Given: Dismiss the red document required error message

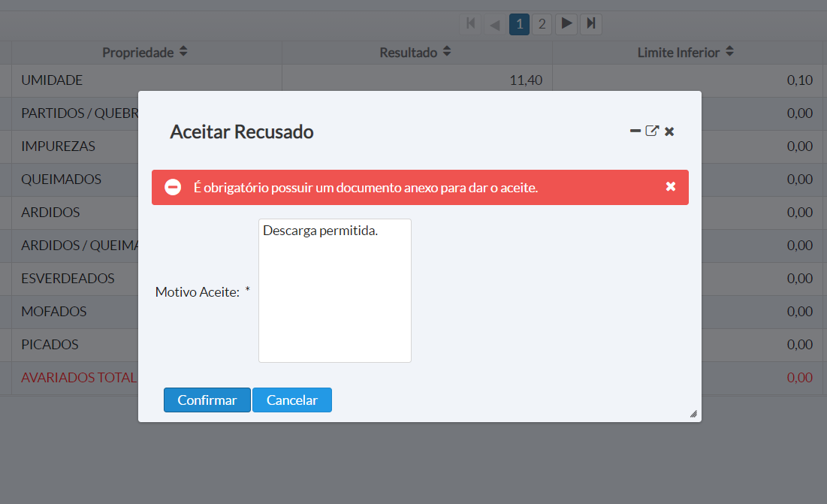Looking at the screenshot, I should [x=671, y=186].
